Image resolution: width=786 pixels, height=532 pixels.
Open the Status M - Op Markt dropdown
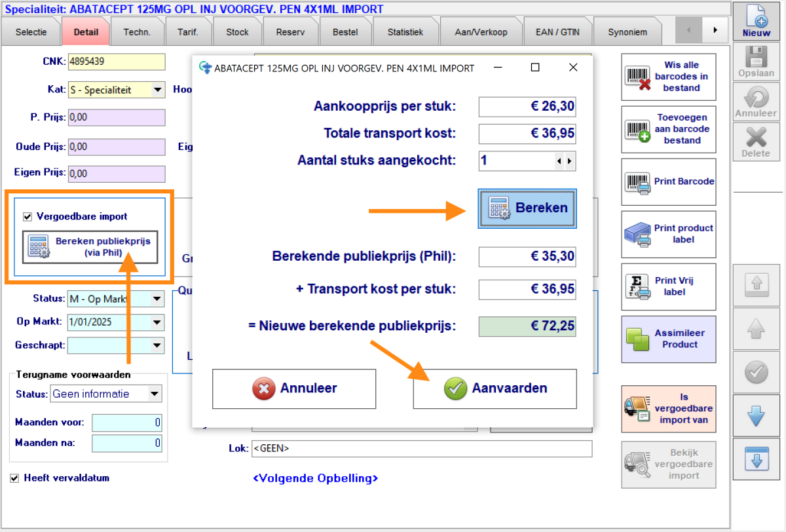157,299
